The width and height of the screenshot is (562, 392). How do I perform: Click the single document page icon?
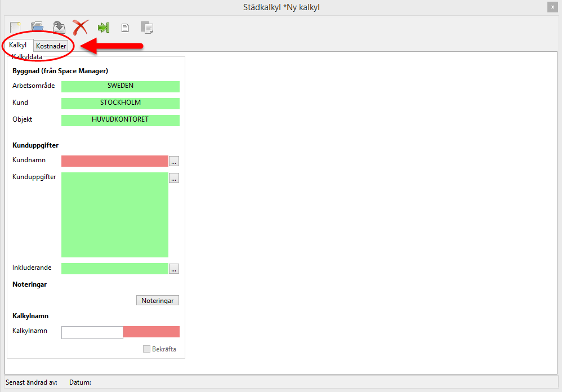tap(125, 27)
